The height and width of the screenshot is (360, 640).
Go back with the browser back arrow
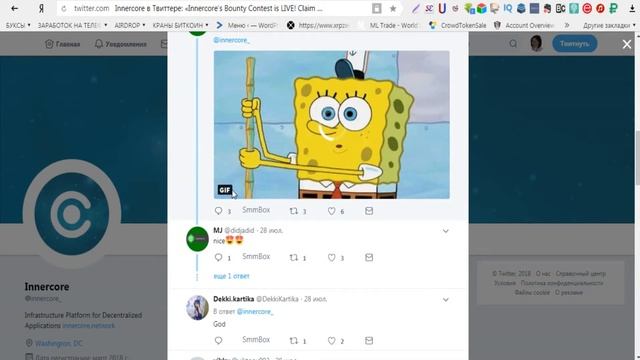14,8
